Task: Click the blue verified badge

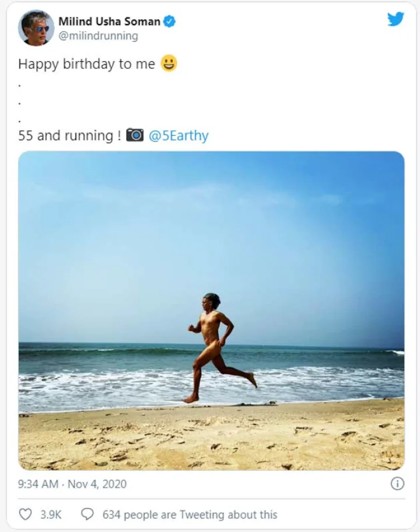Action: pyautogui.click(x=169, y=22)
